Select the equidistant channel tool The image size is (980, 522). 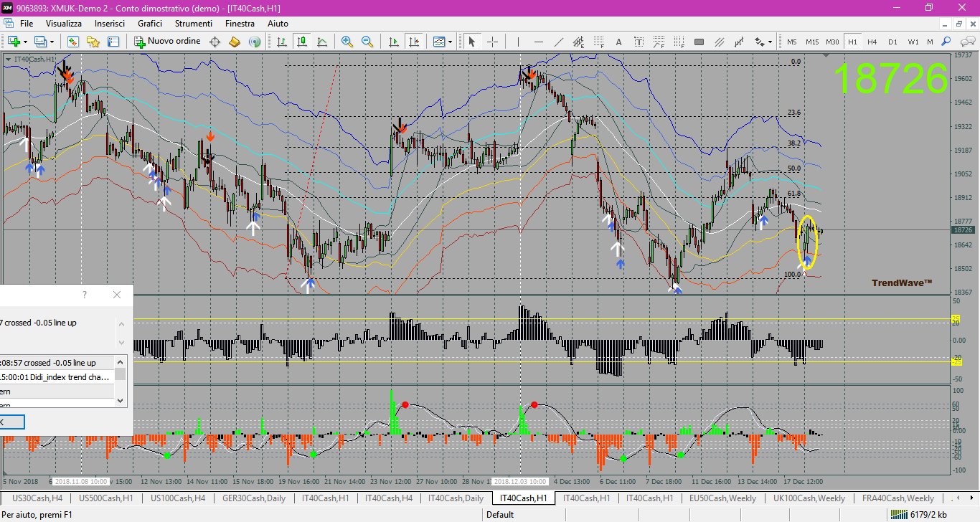[x=578, y=42]
